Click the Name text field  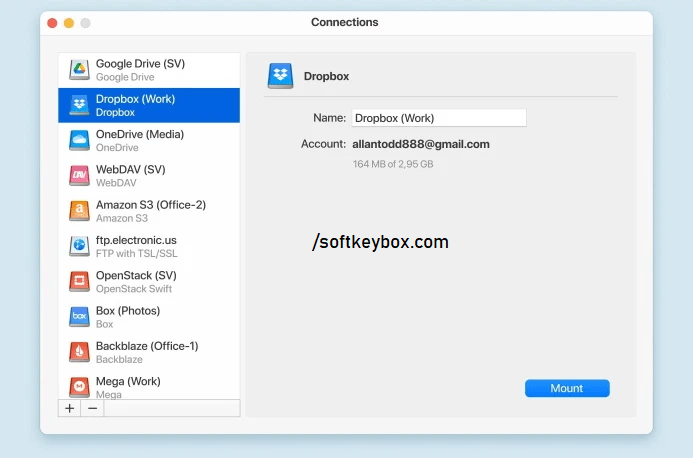438,118
